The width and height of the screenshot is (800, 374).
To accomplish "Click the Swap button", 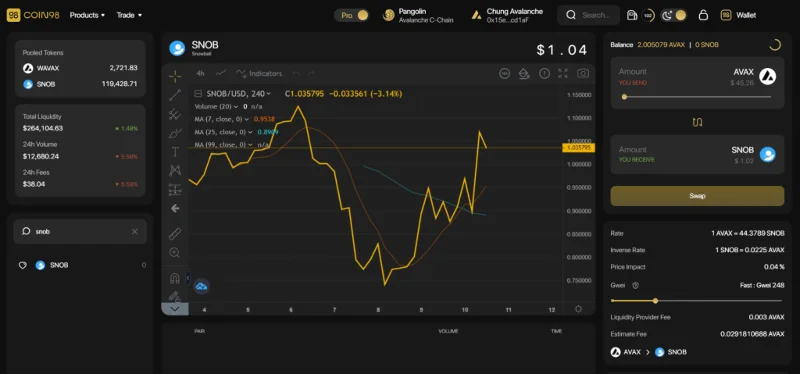I will [697, 196].
